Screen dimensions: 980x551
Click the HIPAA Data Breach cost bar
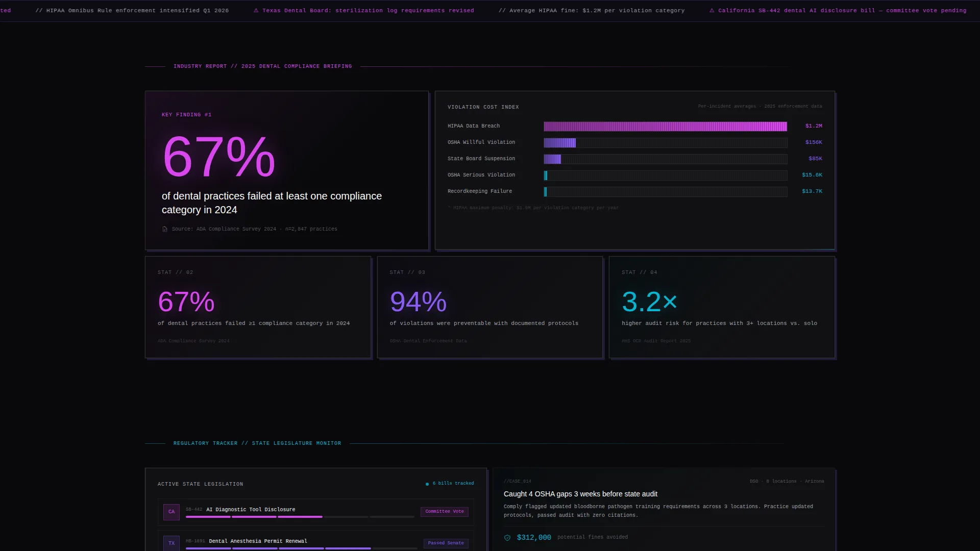(x=666, y=127)
